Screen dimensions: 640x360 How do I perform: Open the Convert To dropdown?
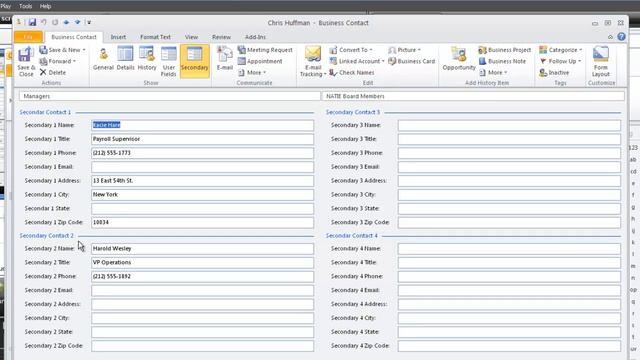351,50
